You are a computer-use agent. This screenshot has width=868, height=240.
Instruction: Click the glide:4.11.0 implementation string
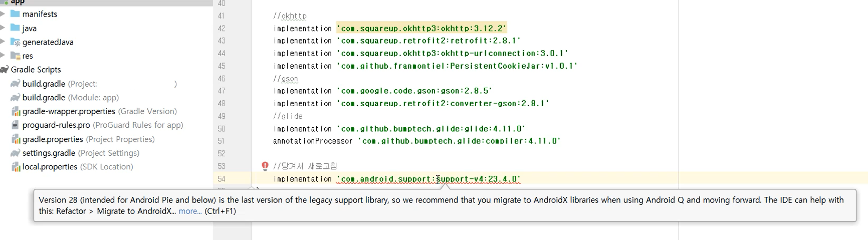click(x=431, y=129)
